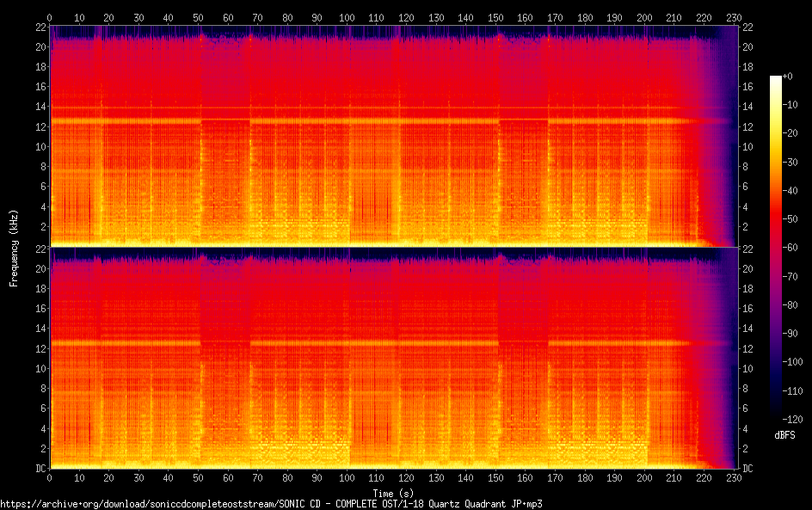Click the 12 kHz label on upper-left frequency axis
The image size is (812, 510).
click(x=39, y=127)
